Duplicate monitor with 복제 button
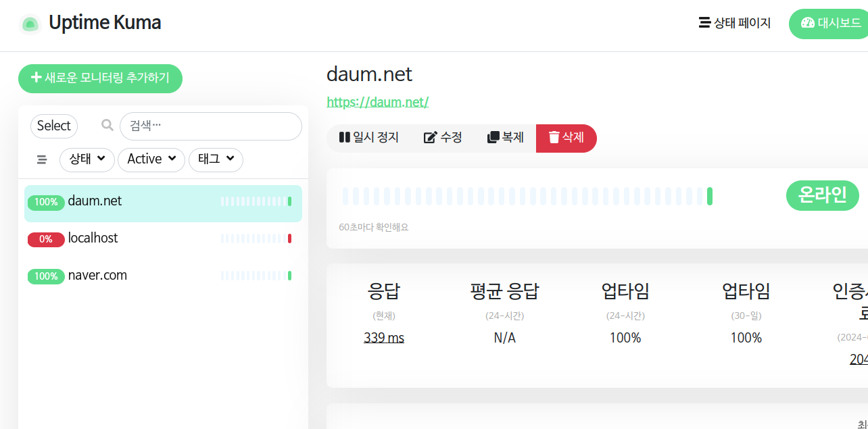Screen dimensions: 868x429 pyautogui.click(x=506, y=138)
